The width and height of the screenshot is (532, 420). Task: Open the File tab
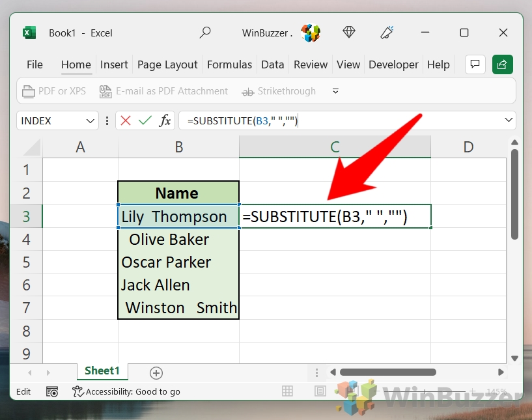coord(35,64)
